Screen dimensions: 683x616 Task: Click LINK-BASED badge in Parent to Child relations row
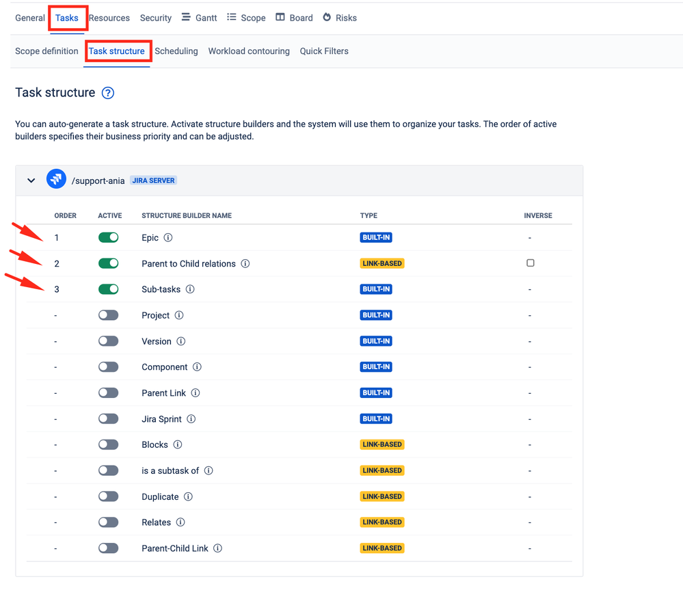tap(382, 263)
